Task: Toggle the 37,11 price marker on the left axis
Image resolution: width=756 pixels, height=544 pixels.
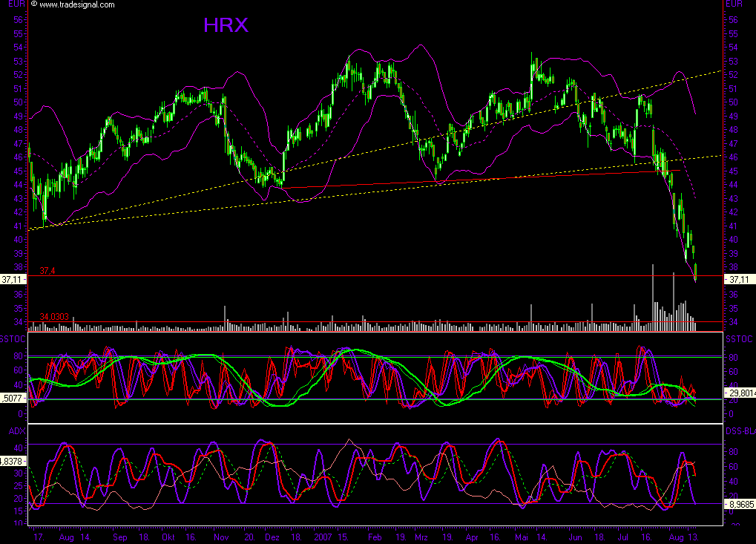Action: pos(11,278)
